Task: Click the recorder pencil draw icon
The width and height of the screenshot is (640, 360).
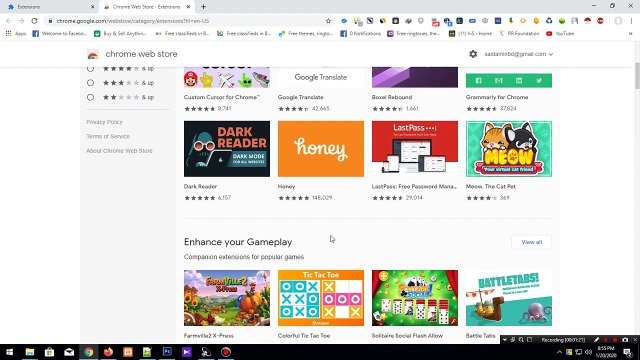Action: 596,340
